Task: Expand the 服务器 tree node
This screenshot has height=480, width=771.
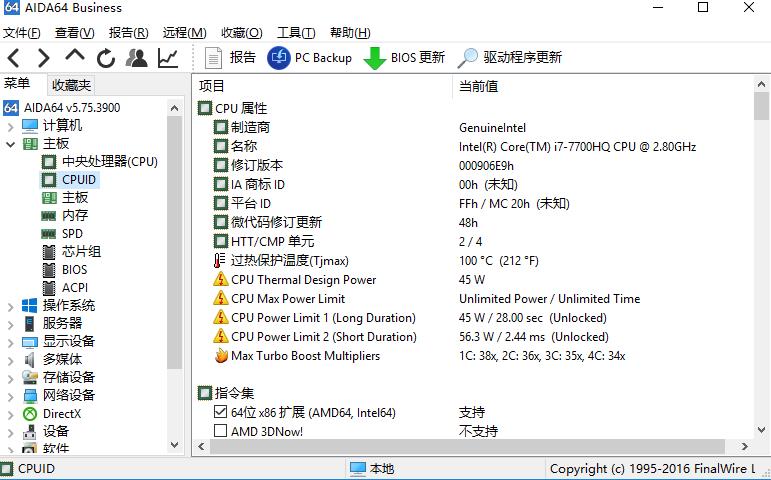Action: tap(10, 324)
